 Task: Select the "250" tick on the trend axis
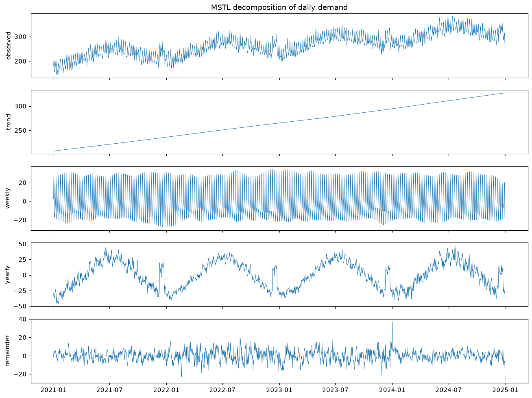click(x=21, y=131)
